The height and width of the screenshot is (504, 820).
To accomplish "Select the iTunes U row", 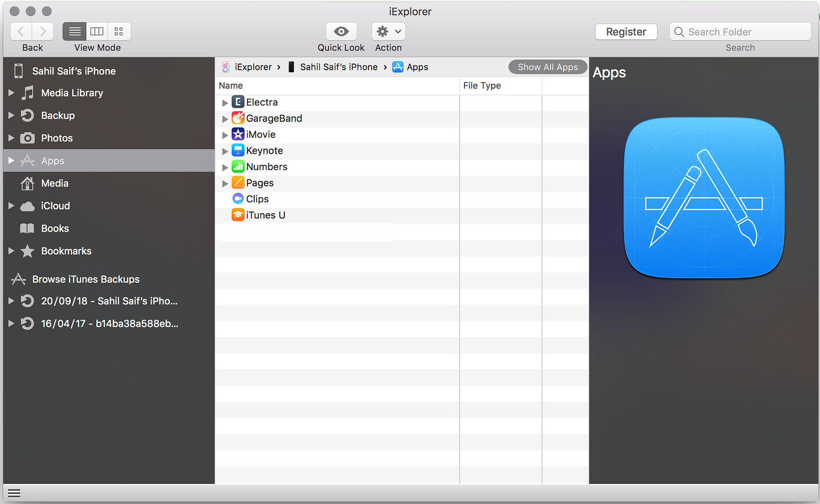I will [402, 215].
